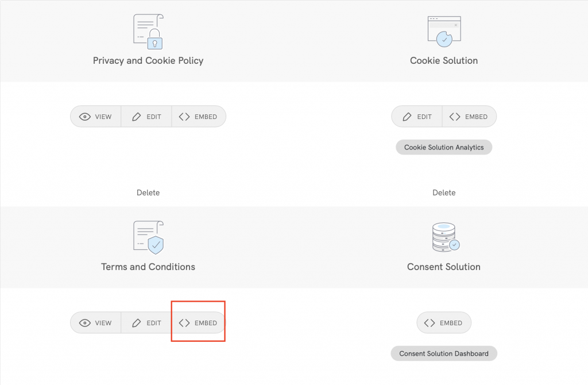Viewport: 588px width, 385px height.
Task: Click EDIT for the Cookie Solution
Action: point(416,116)
